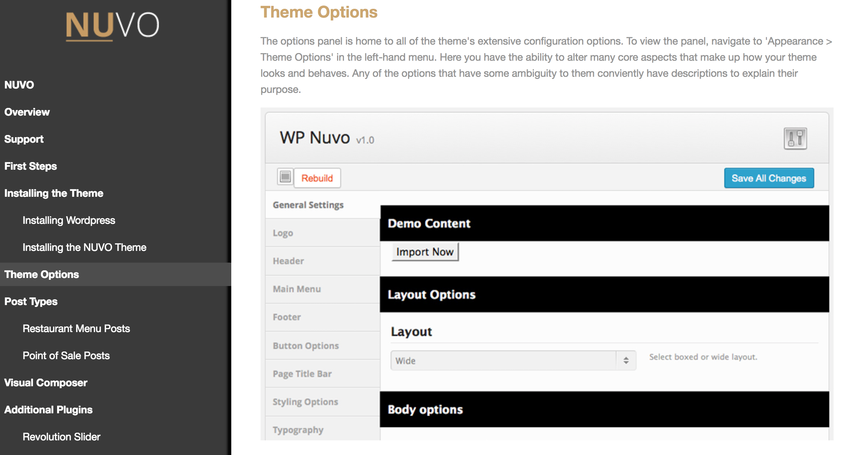Open the General Settings tab
The height and width of the screenshot is (455, 868).
(308, 205)
